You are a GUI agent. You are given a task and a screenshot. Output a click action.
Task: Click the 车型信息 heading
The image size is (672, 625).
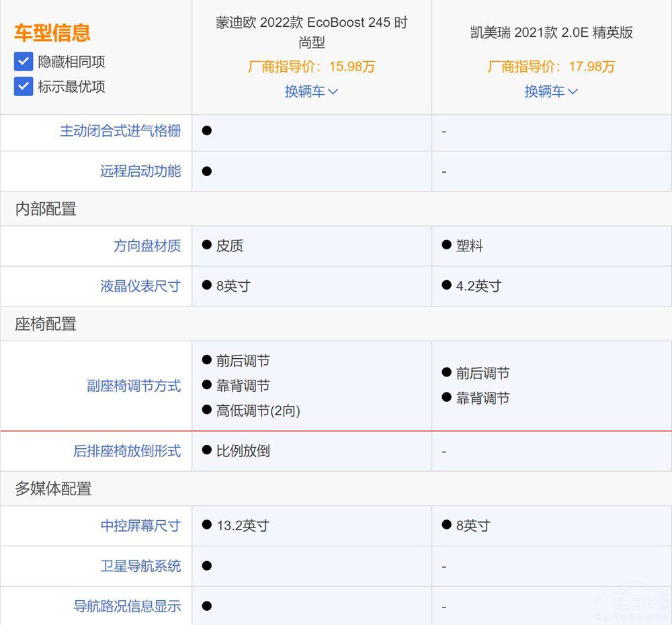pos(52,33)
